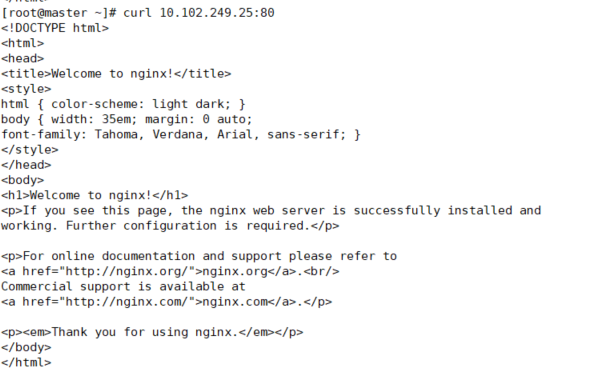Click the opening html tag line

(22, 43)
